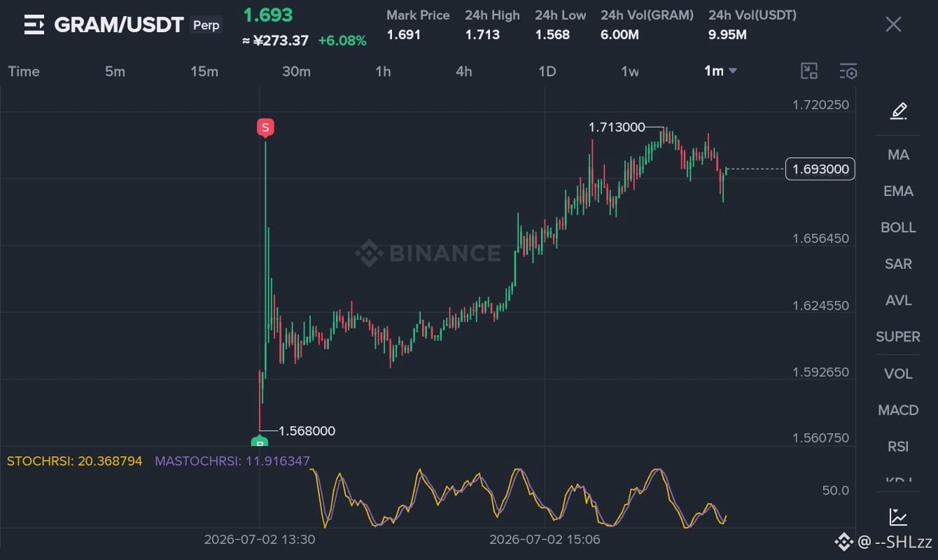Open the 1m interval dropdown
The image size is (938, 560).
720,71
